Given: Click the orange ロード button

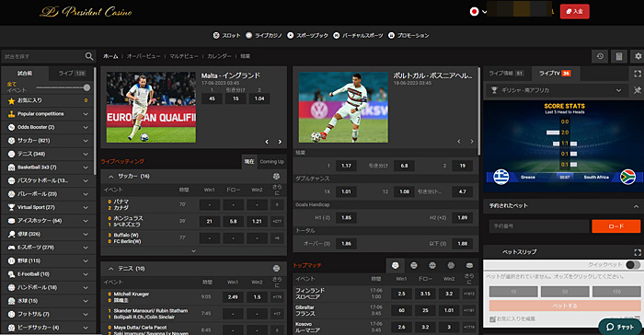Looking at the screenshot, I should (x=615, y=226).
